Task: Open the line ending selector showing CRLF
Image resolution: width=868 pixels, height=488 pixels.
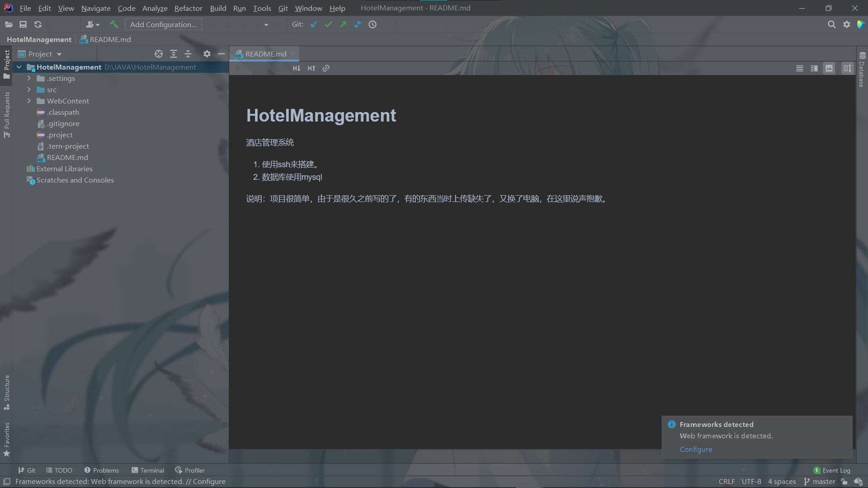Action: tap(726, 481)
